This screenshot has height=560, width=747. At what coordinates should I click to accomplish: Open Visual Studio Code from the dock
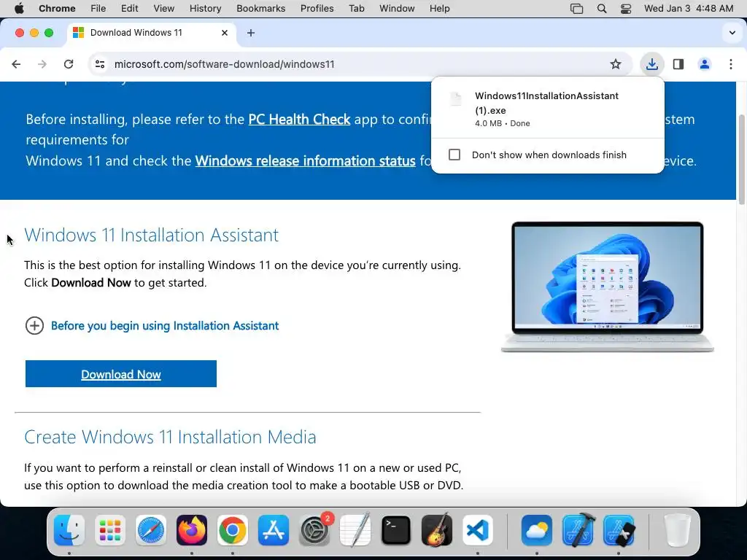click(x=478, y=530)
